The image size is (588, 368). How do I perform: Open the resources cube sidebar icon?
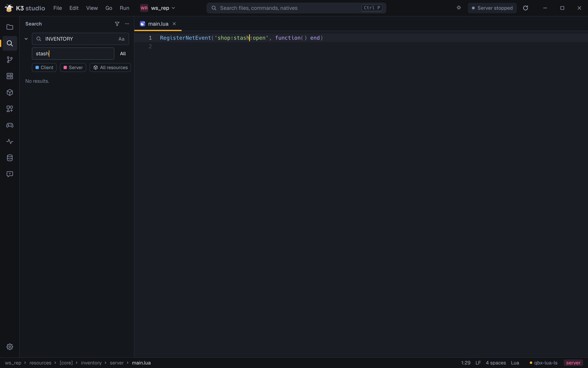(10, 92)
